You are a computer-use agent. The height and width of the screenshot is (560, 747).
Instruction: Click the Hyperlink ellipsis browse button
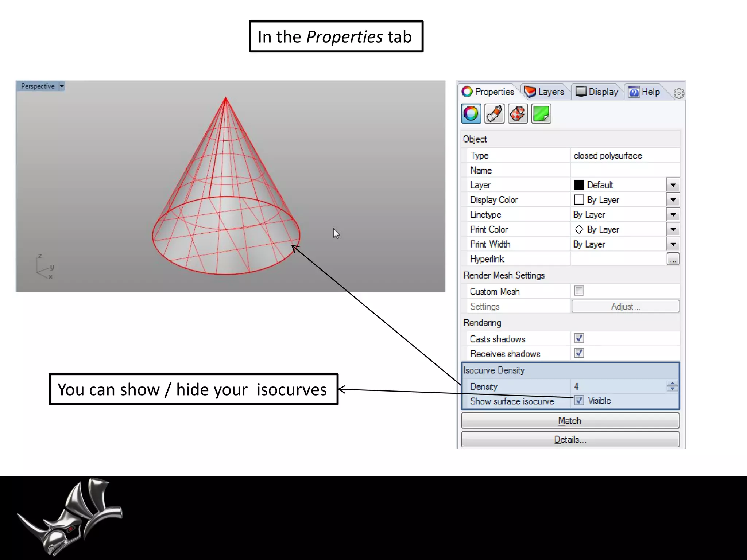tap(673, 259)
